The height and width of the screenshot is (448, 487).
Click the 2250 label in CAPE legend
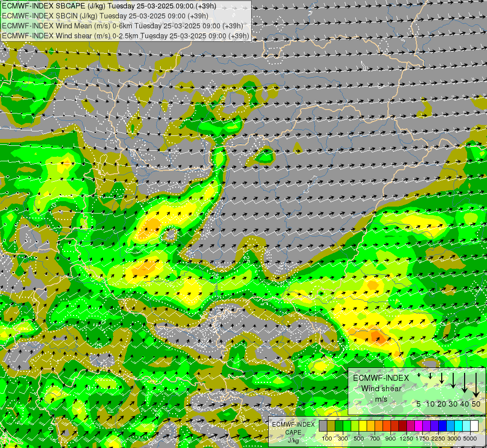438,439
